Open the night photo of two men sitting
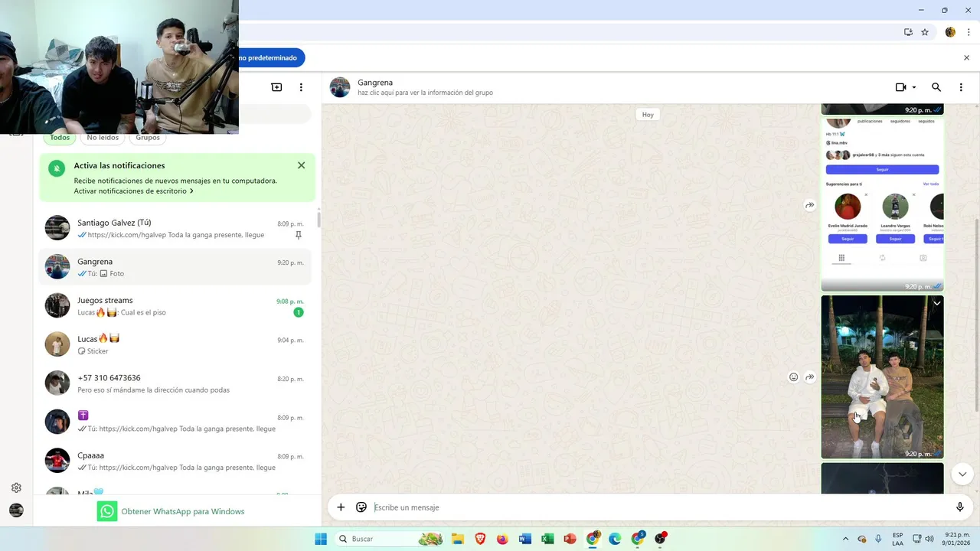Viewport: 980px width, 551px height. click(882, 377)
